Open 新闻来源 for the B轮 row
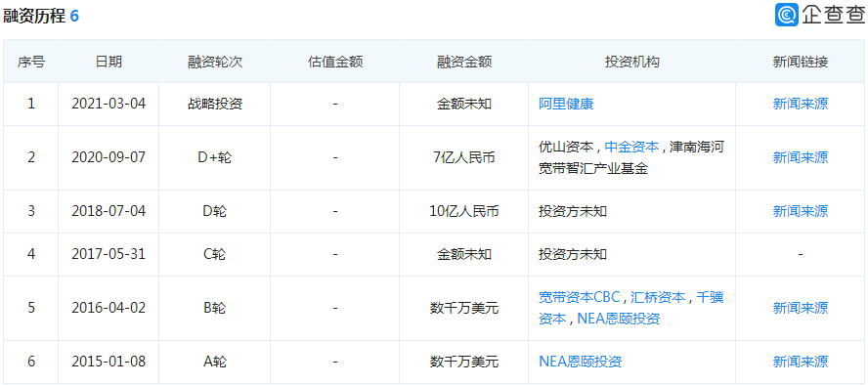The width and height of the screenshot is (868, 385). pos(801,308)
